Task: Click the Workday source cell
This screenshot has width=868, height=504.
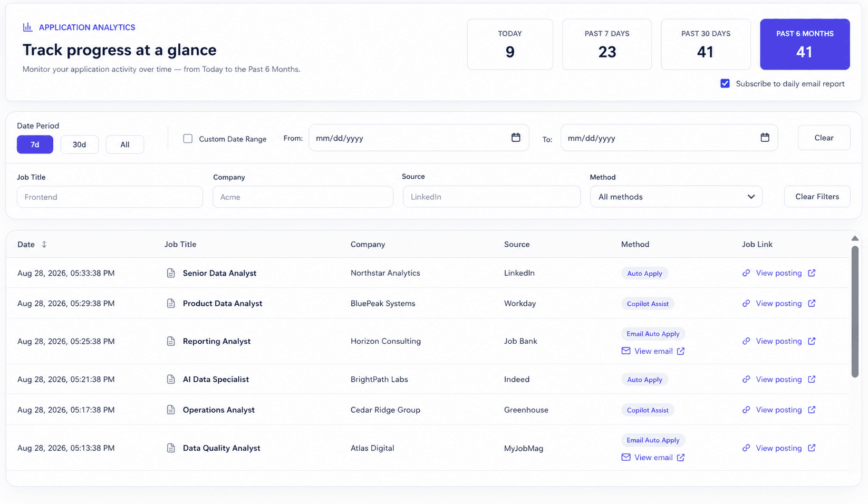Action: (x=520, y=303)
